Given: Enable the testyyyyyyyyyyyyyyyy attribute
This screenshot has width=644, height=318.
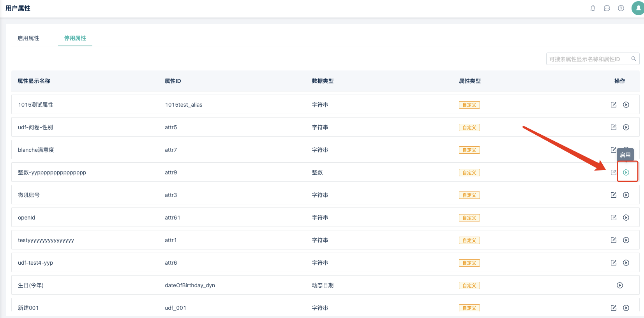Looking at the screenshot, I should [x=626, y=240].
